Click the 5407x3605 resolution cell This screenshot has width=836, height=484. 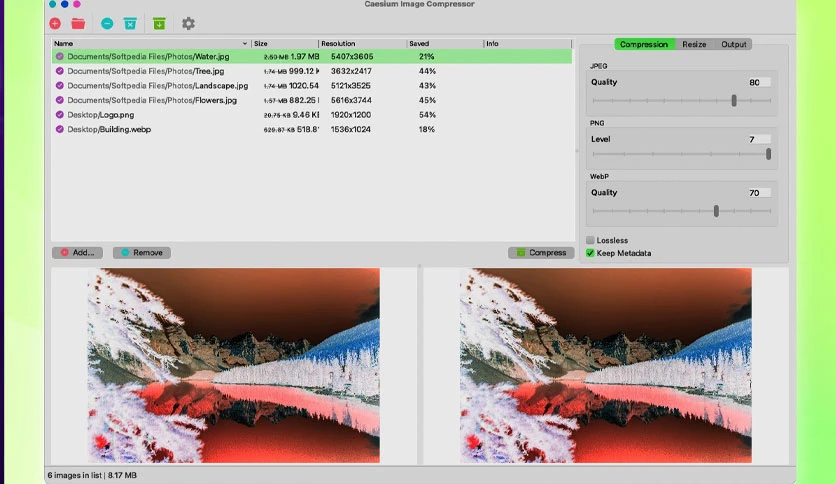click(x=352, y=57)
